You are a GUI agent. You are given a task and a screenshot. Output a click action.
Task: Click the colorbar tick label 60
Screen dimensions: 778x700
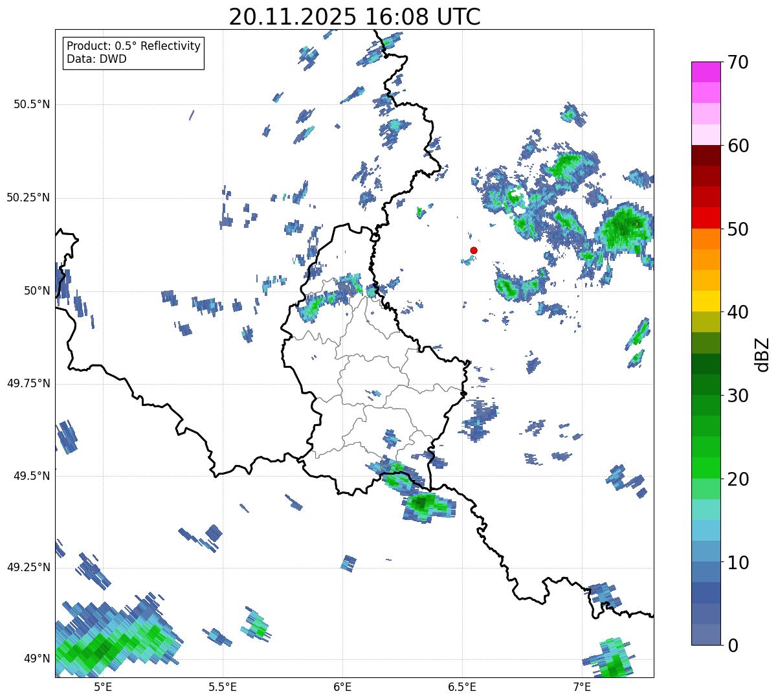point(738,146)
